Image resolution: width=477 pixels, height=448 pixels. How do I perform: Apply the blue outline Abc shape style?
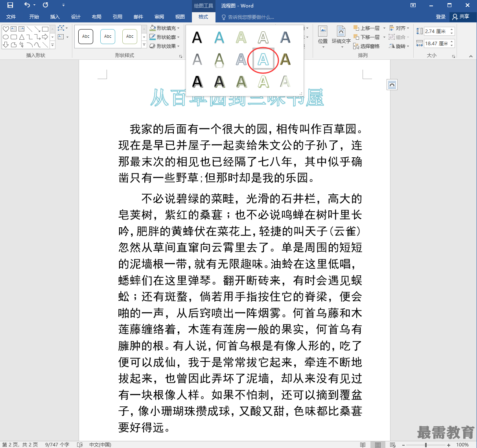(x=108, y=37)
